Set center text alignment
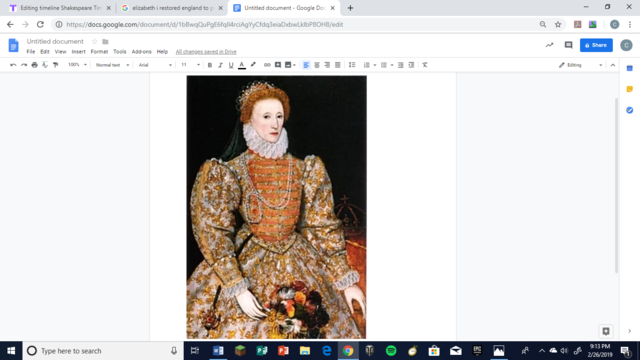 click(317, 65)
